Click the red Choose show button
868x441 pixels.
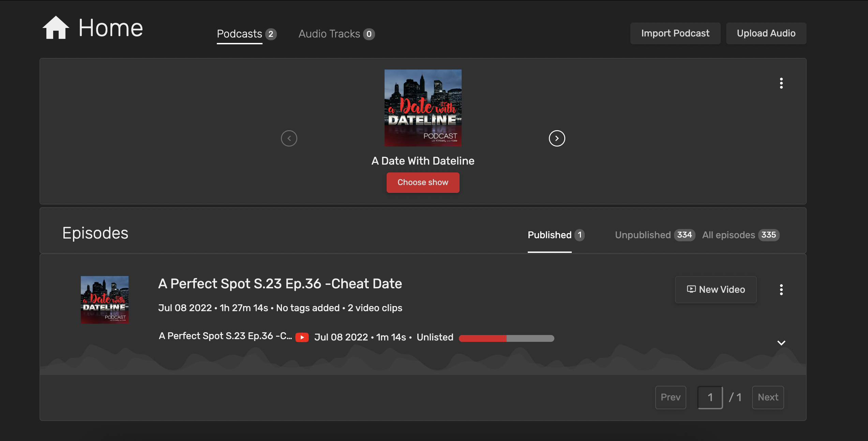[423, 183]
